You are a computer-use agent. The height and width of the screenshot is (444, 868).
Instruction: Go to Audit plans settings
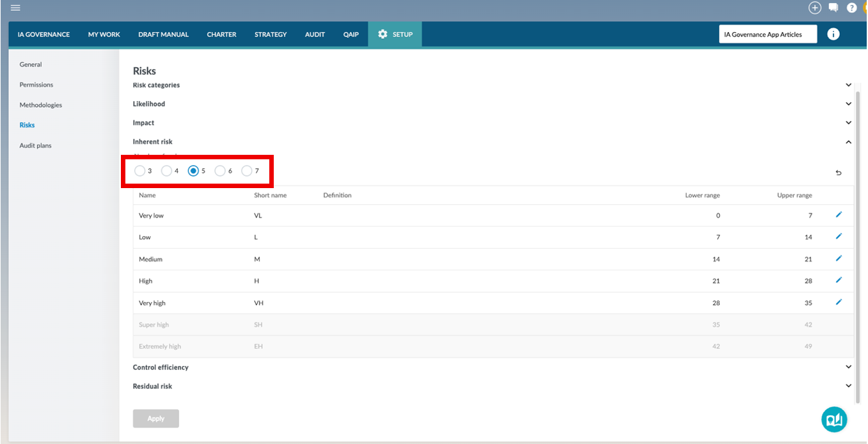(35, 146)
